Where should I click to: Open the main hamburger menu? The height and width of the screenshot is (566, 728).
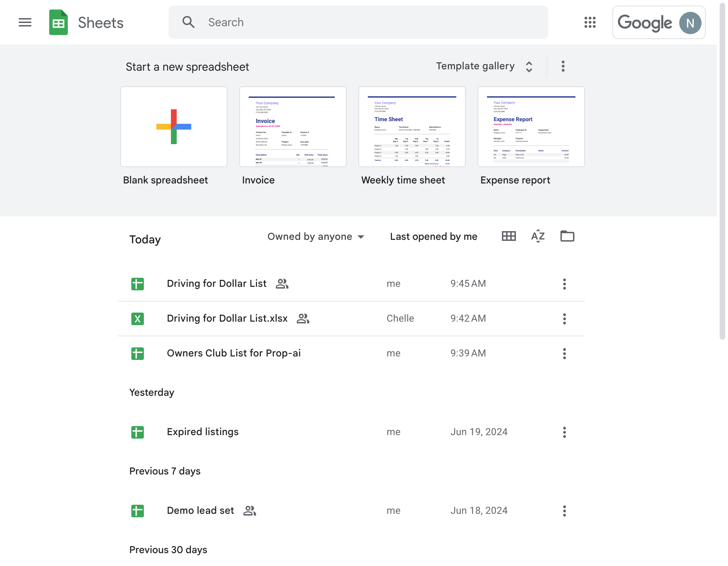[x=25, y=23]
